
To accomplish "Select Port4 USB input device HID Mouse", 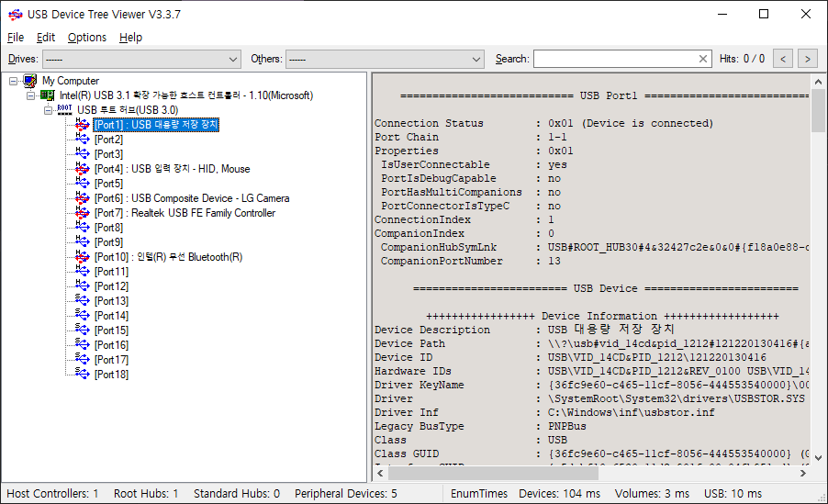I will tap(173, 169).
